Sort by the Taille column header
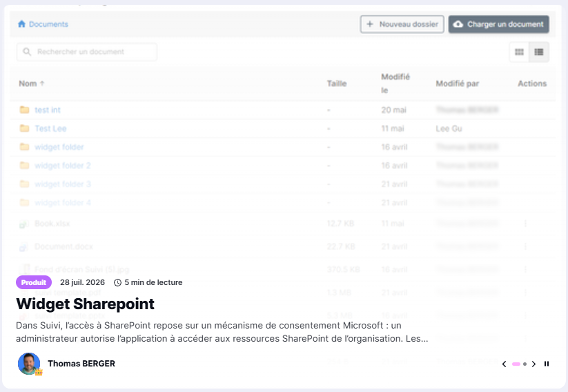Screen dimensions: 568x392 [x=337, y=84]
